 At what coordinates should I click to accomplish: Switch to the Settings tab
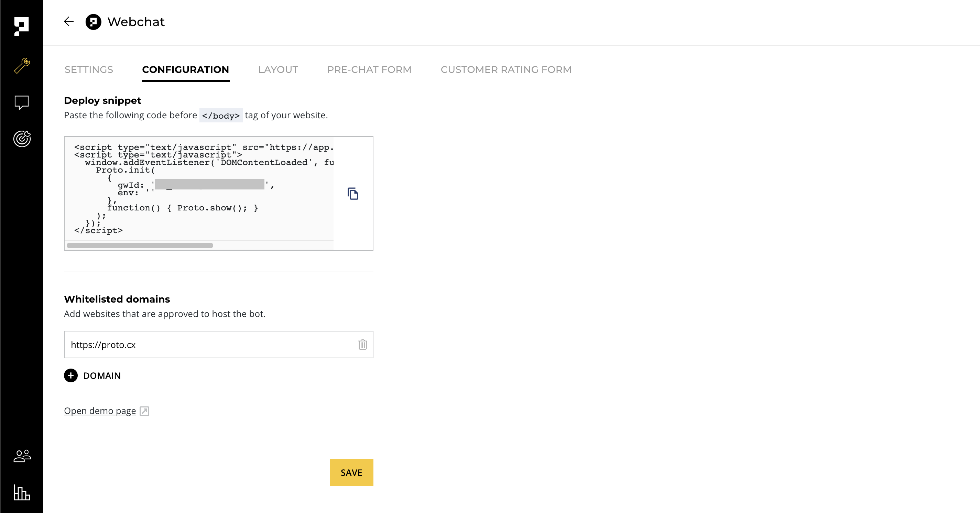click(89, 69)
